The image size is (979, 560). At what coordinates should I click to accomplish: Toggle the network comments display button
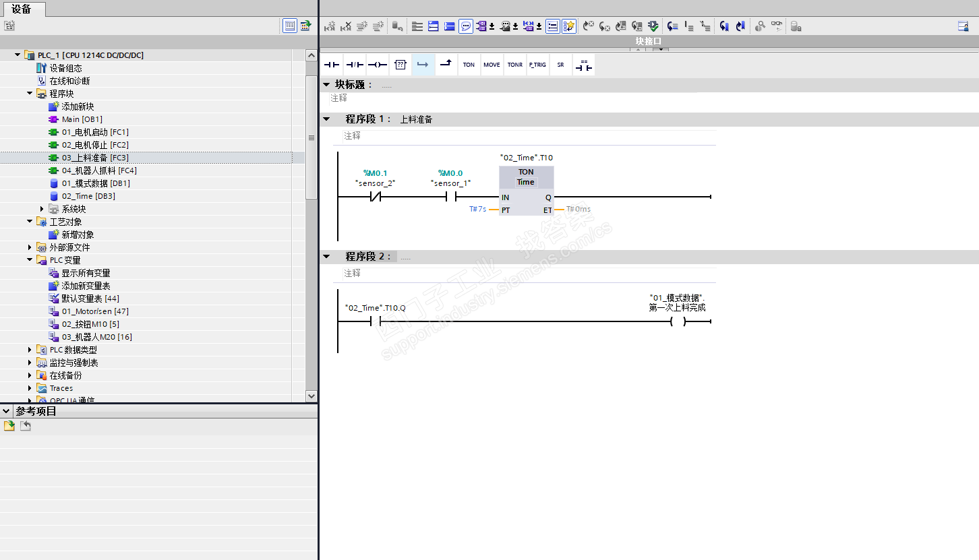(x=552, y=26)
